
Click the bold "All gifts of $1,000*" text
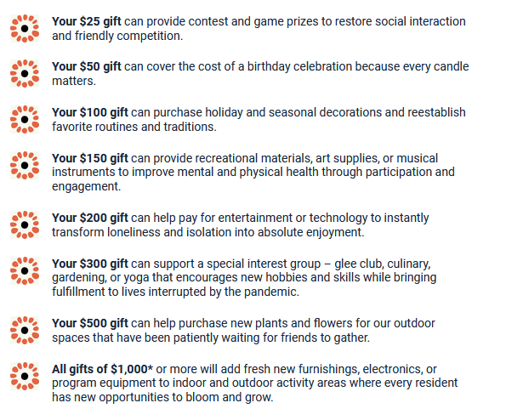coord(102,369)
